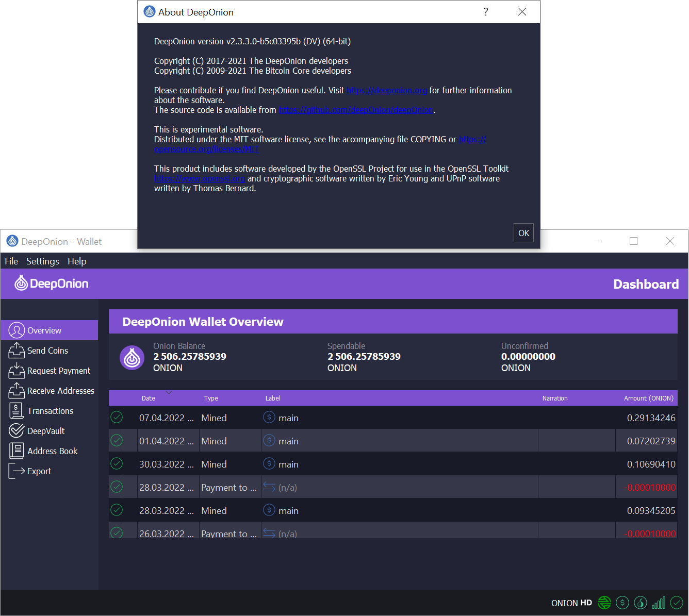Click the onion icon beside Onion Balance
The width and height of the screenshot is (689, 616).
pyautogui.click(x=132, y=357)
